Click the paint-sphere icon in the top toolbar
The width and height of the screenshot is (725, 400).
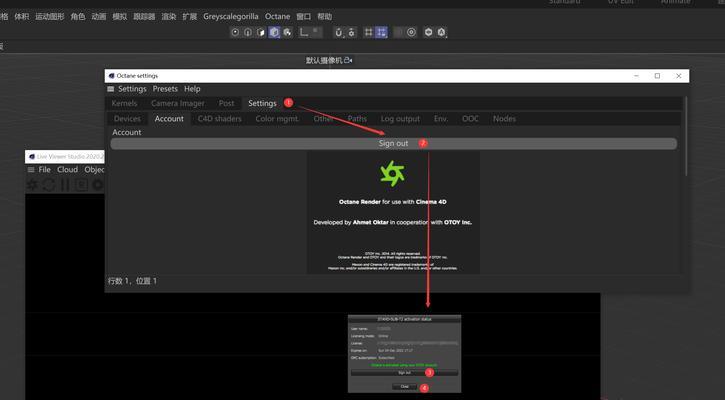[x=287, y=32]
